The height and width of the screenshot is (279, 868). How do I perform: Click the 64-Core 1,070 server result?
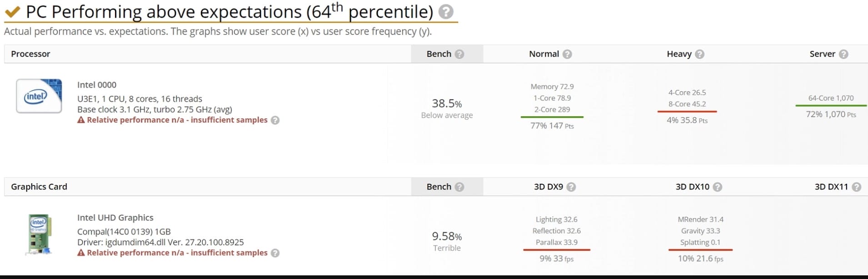click(831, 98)
